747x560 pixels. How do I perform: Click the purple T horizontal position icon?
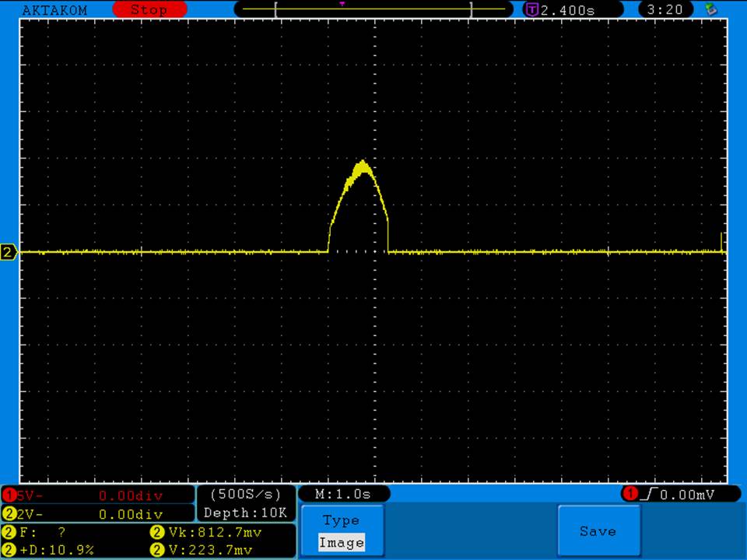click(x=532, y=9)
